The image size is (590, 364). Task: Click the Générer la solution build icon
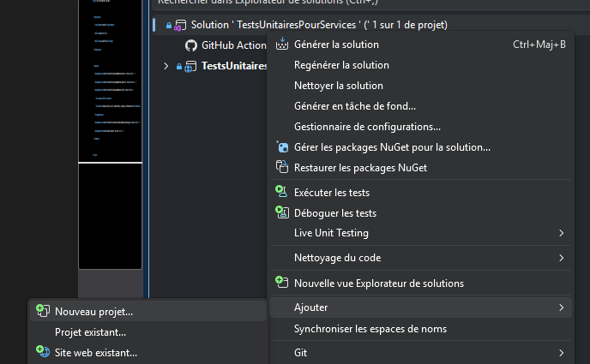pos(282,44)
